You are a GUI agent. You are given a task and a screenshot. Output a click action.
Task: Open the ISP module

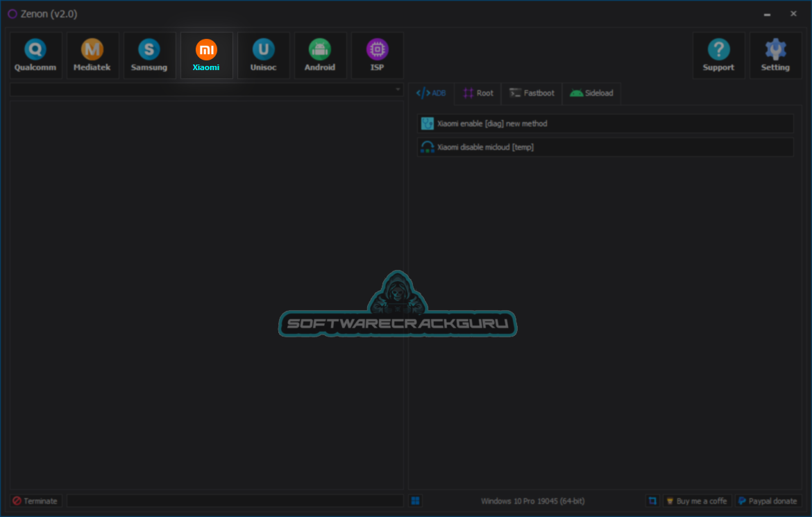tap(377, 56)
